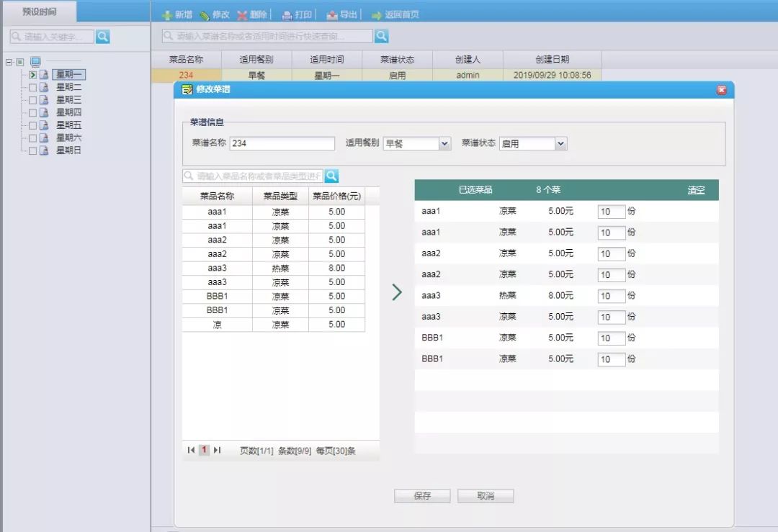Click 返回首页 arrow to return home
The height and width of the screenshot is (532, 778).
click(376, 15)
